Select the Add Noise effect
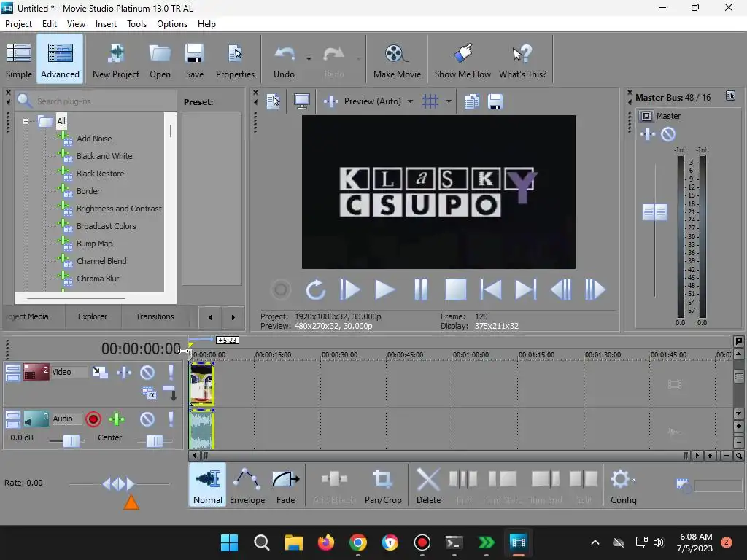The width and height of the screenshot is (747, 560). pyautogui.click(x=94, y=139)
